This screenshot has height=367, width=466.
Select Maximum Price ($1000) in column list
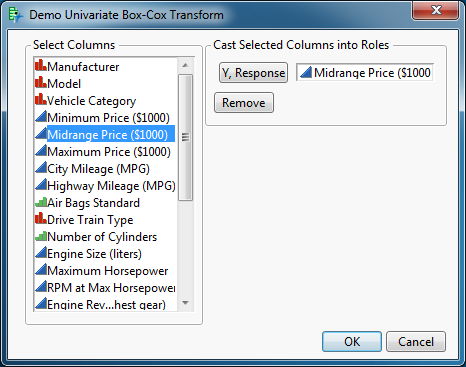click(x=109, y=152)
